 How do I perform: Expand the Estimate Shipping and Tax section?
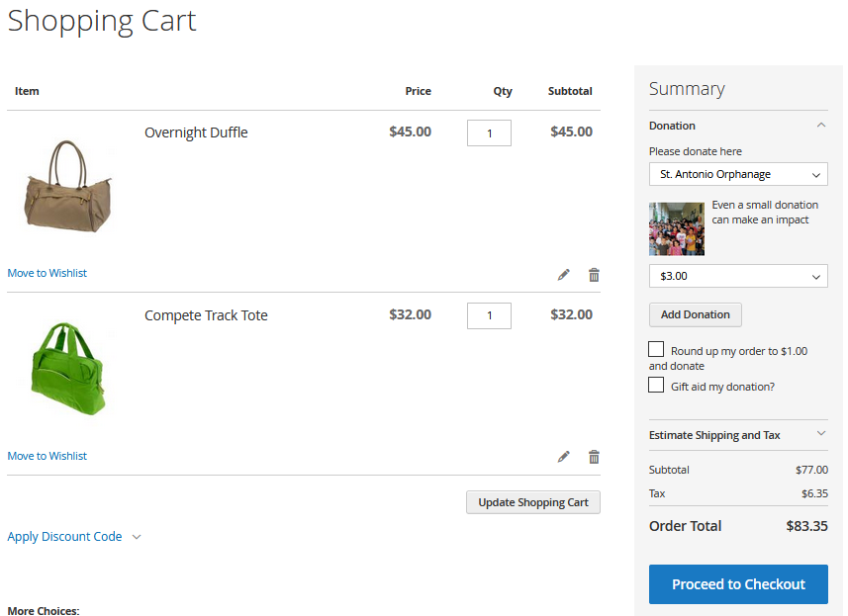click(738, 435)
